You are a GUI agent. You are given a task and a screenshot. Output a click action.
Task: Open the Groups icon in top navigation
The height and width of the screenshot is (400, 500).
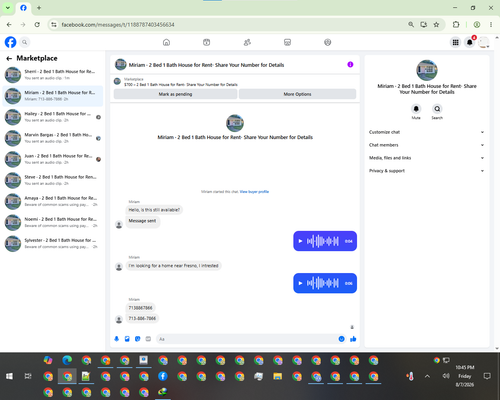(328, 42)
